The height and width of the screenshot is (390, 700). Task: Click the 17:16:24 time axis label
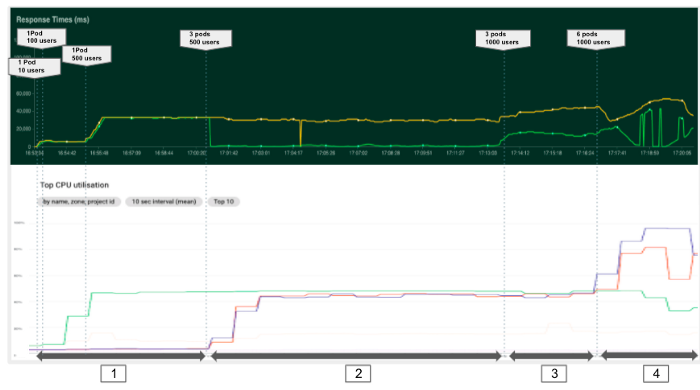pos(585,153)
